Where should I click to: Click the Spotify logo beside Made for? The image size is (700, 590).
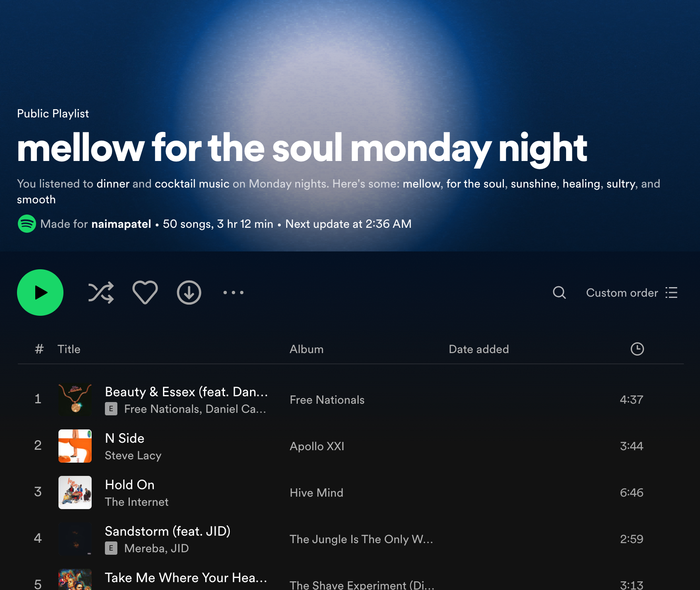[27, 224]
